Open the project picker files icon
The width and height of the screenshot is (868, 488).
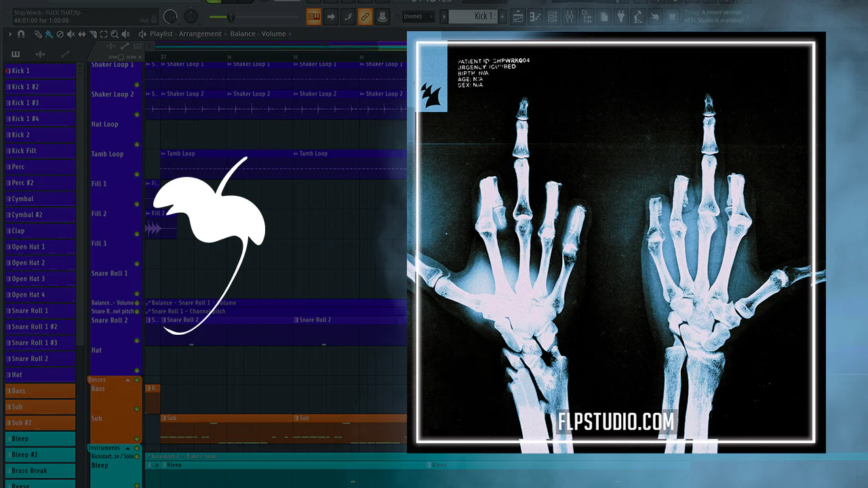604,16
